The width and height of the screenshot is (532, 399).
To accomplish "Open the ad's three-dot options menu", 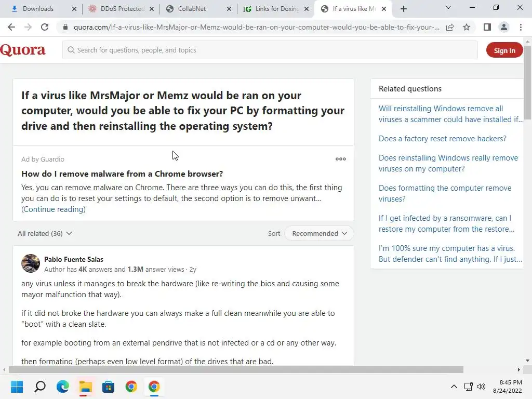I will pyautogui.click(x=341, y=159).
